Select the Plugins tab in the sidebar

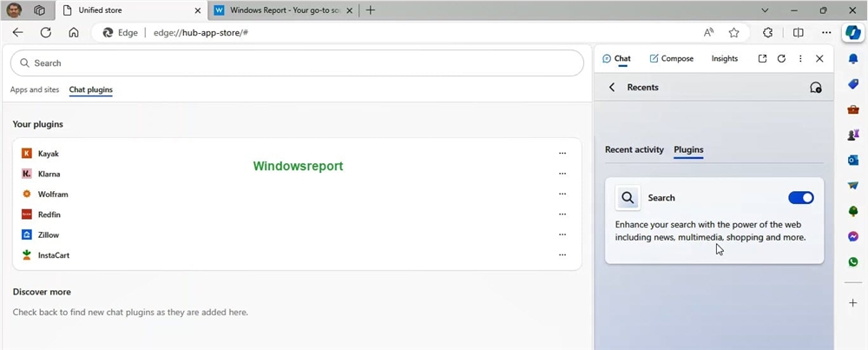tap(688, 150)
